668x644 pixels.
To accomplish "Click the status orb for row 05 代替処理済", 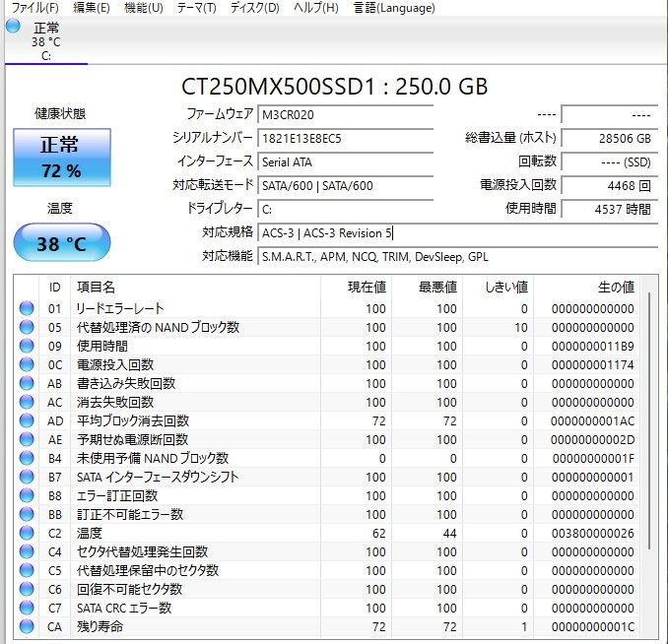I will point(27,327).
